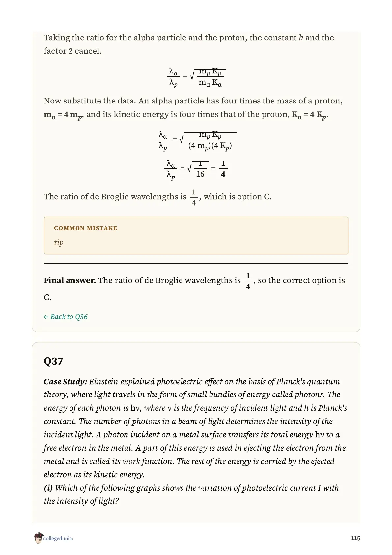Click the Q37 question heading
This screenshot has height=555, width=392.
(x=53, y=361)
